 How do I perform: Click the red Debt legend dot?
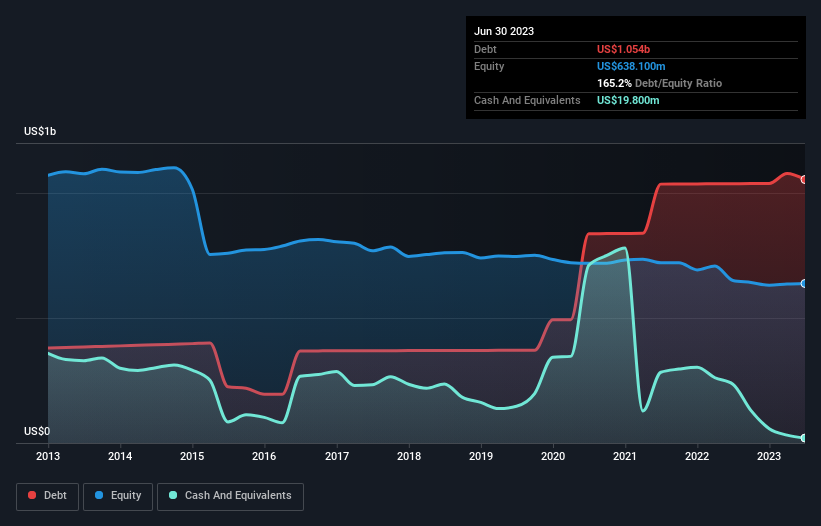pos(32,495)
